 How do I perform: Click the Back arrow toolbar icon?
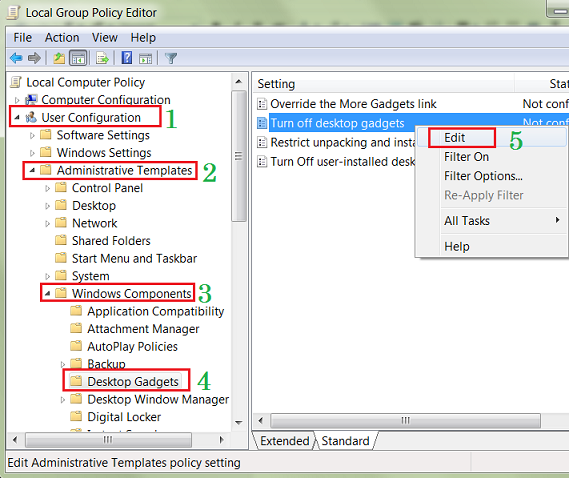(x=16, y=58)
